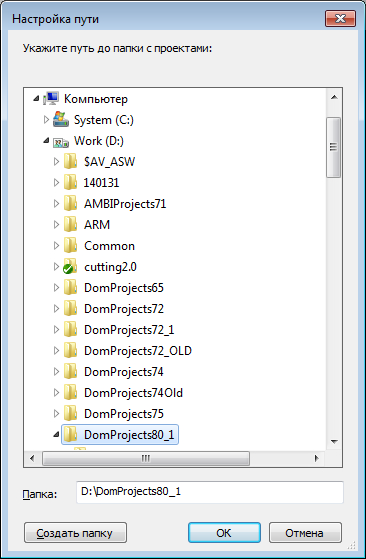Click the Work (D:) drive icon
Screen dimensions: 366x559
tap(61, 142)
